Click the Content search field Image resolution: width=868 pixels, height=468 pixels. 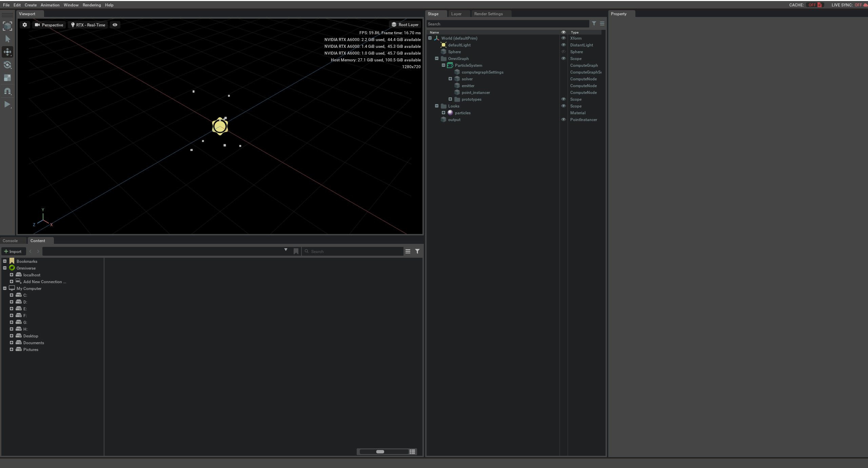pos(353,251)
